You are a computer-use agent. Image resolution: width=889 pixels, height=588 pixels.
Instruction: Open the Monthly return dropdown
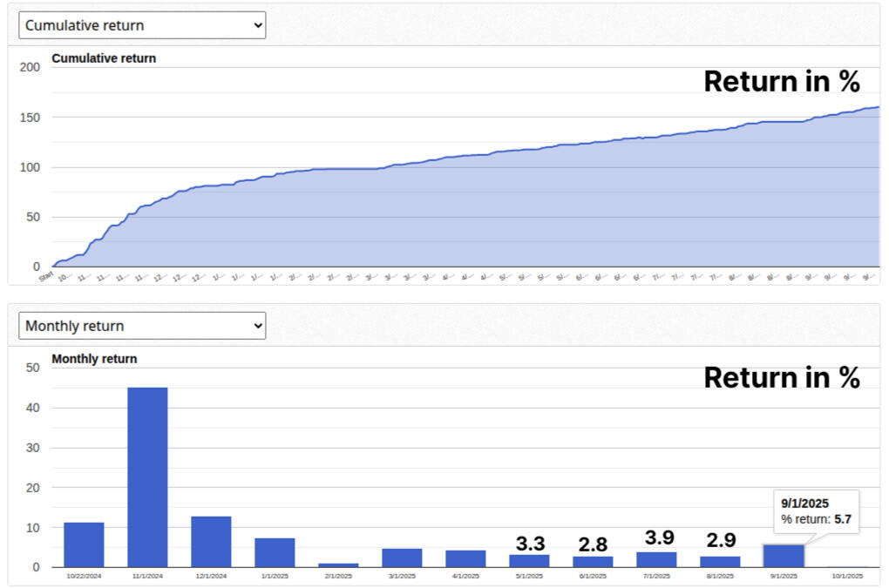click(x=142, y=326)
